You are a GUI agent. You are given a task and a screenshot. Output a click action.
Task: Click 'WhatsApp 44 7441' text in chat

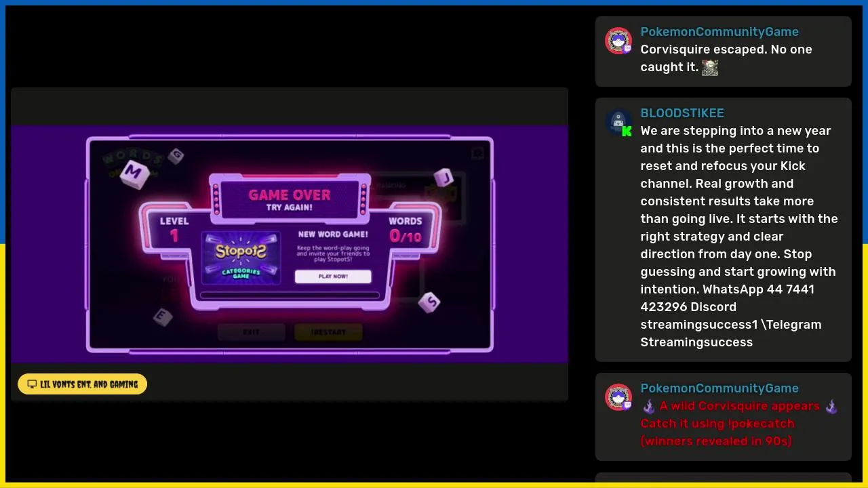pos(759,289)
